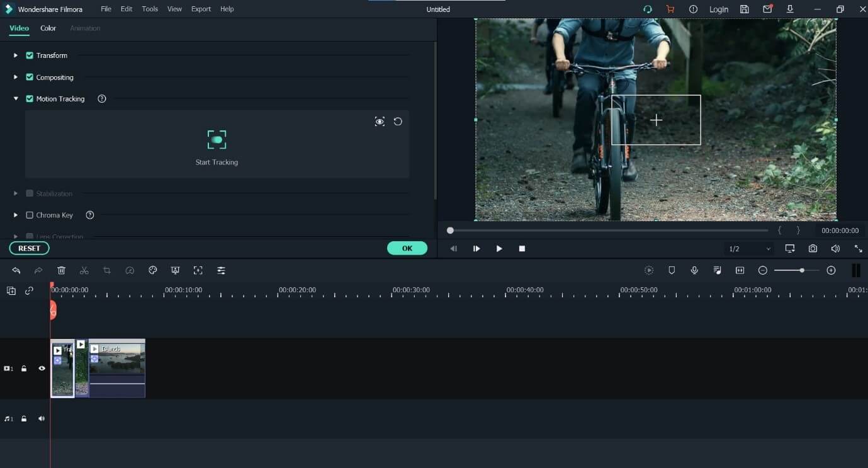Image resolution: width=868 pixels, height=468 pixels.
Task: Toggle the auto ripple link icon
Action: pos(29,291)
